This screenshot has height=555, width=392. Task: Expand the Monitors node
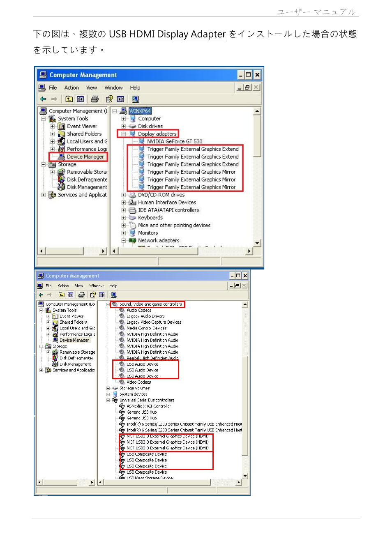tap(123, 233)
